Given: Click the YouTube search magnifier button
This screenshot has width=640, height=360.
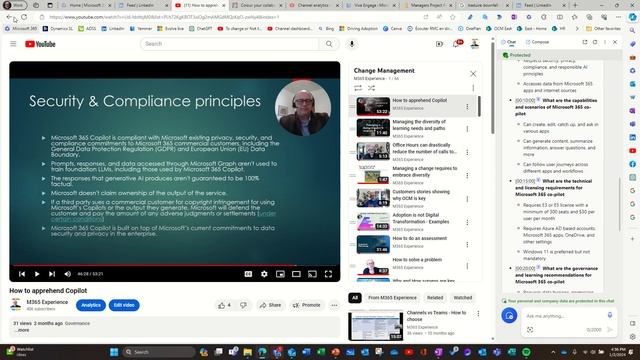Looking at the screenshot, I should pyautogui.click(x=329, y=44).
